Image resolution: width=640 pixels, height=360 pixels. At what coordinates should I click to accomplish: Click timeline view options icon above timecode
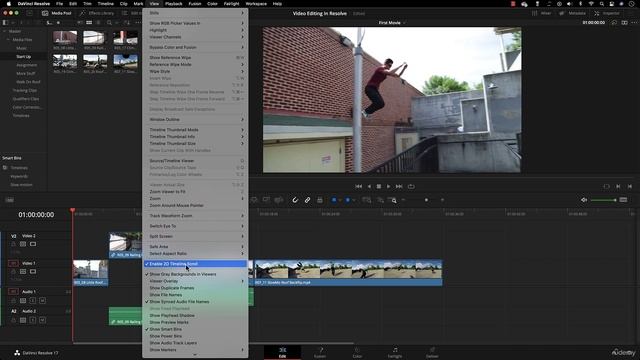(9, 200)
